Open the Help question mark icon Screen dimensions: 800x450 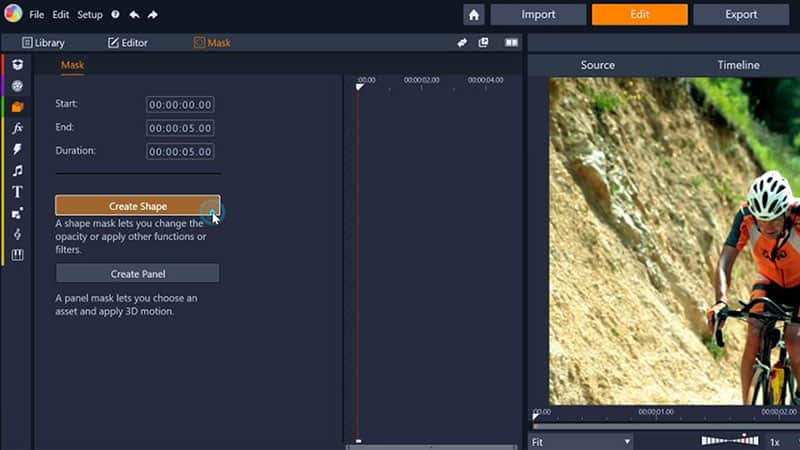[115, 16]
